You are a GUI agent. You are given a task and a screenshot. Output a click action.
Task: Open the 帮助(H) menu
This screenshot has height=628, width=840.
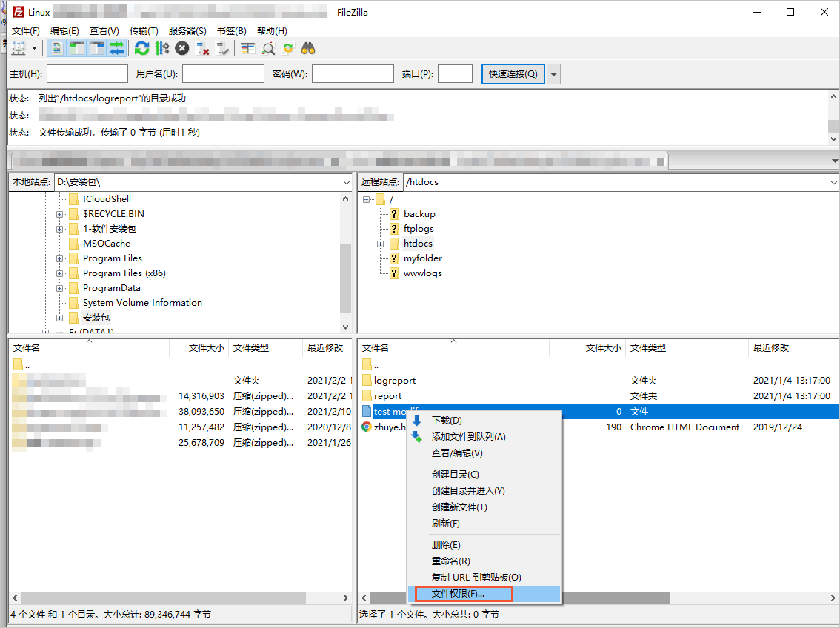point(272,31)
